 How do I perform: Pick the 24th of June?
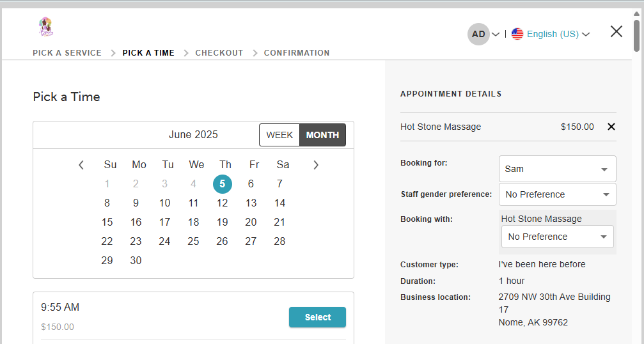[165, 241]
